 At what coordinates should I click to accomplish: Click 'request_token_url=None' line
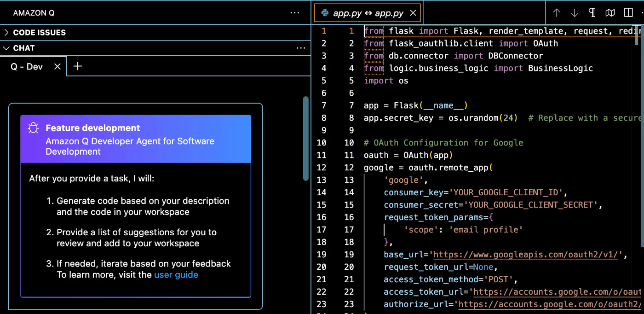441,267
